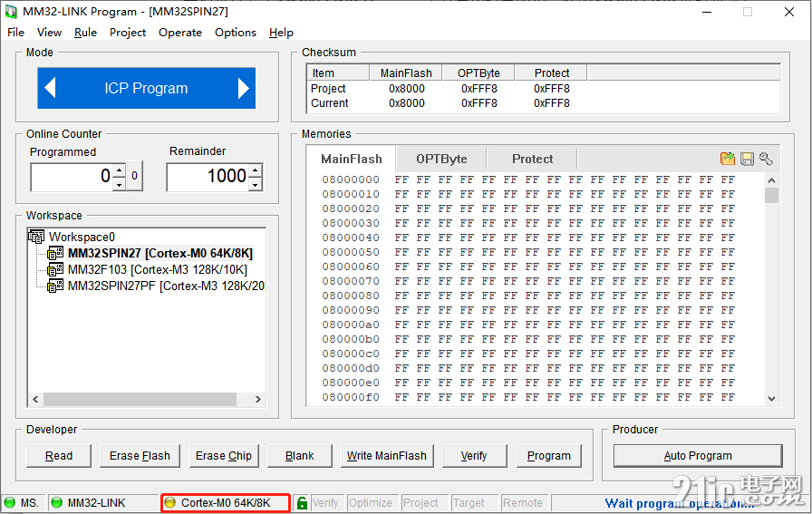Click the next mode right arrow
Image resolution: width=812 pixels, height=514 pixels.
[x=244, y=88]
